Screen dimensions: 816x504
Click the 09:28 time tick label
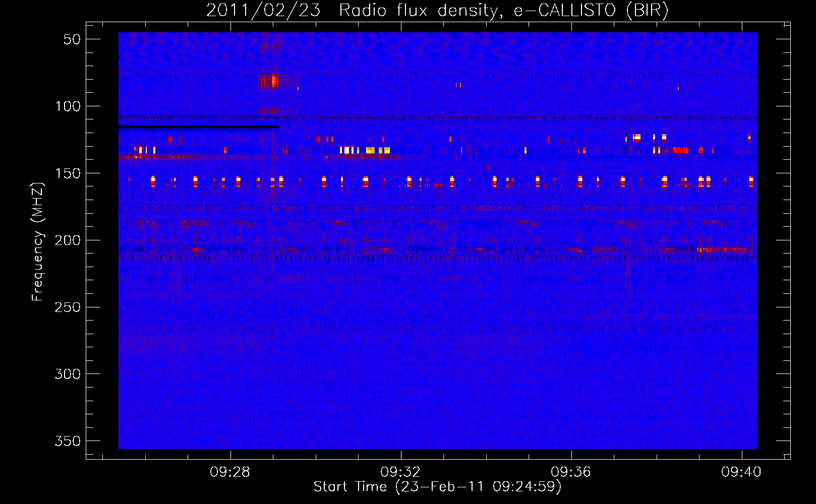pyautogui.click(x=230, y=472)
